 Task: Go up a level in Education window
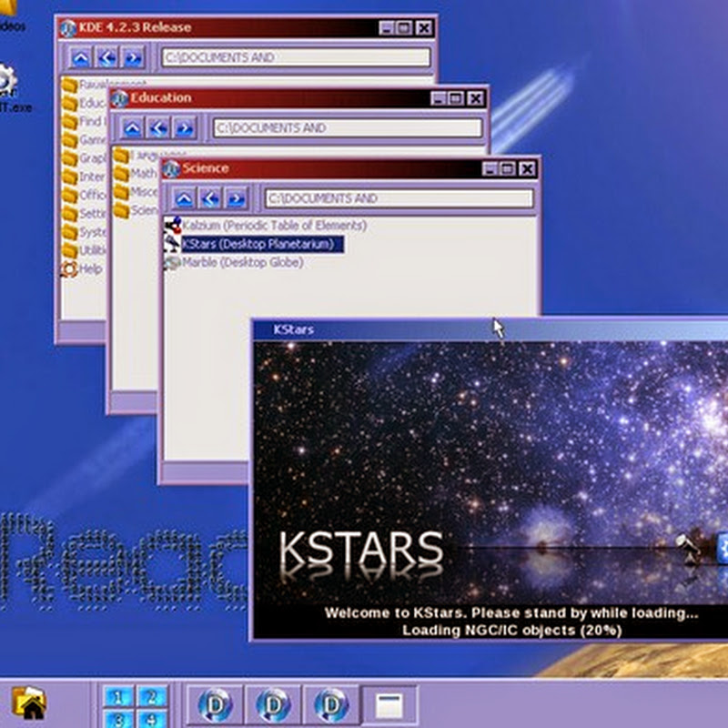point(133,128)
